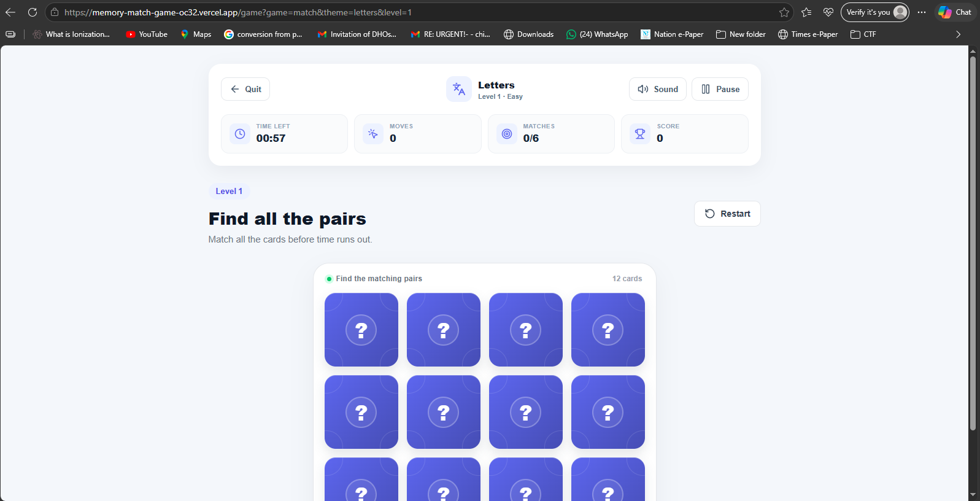
Task: Open the Favorites list icon in the toolbar
Action: 806,12
